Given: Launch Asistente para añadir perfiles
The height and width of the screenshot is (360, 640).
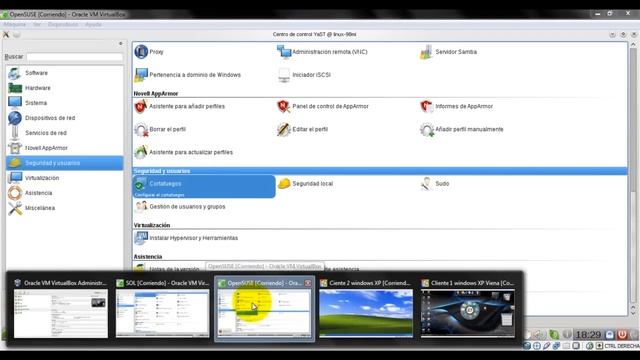Looking at the screenshot, I should coord(180,106).
